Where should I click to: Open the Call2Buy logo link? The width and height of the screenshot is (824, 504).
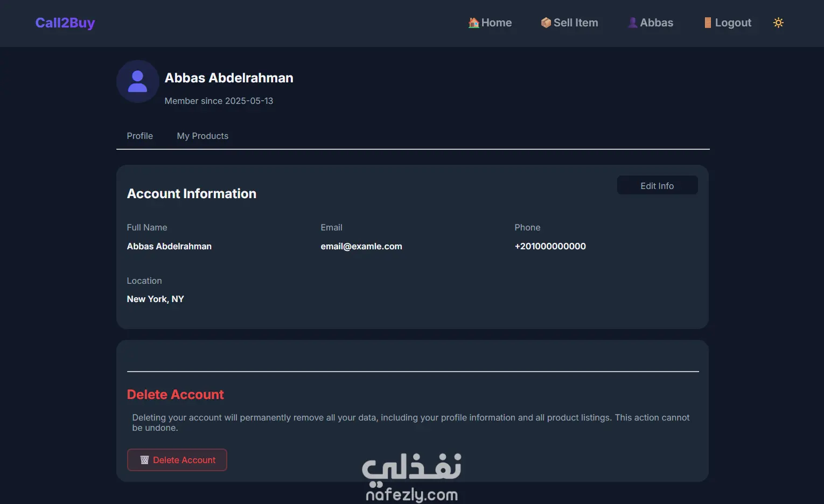click(65, 23)
